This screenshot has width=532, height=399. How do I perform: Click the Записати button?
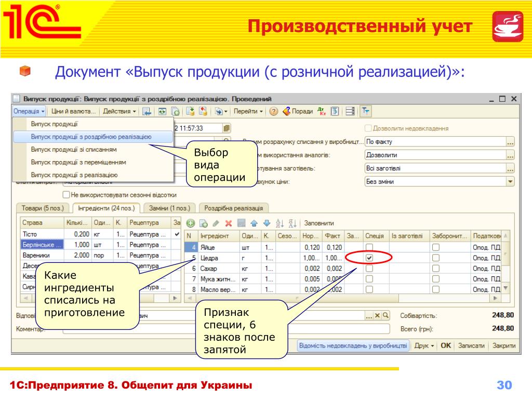tap(471, 345)
